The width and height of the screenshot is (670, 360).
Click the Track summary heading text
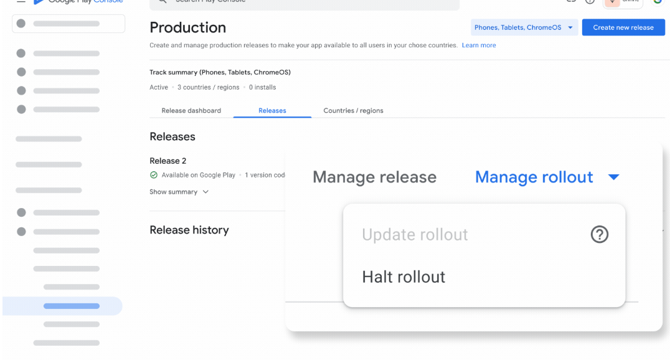[x=220, y=72]
